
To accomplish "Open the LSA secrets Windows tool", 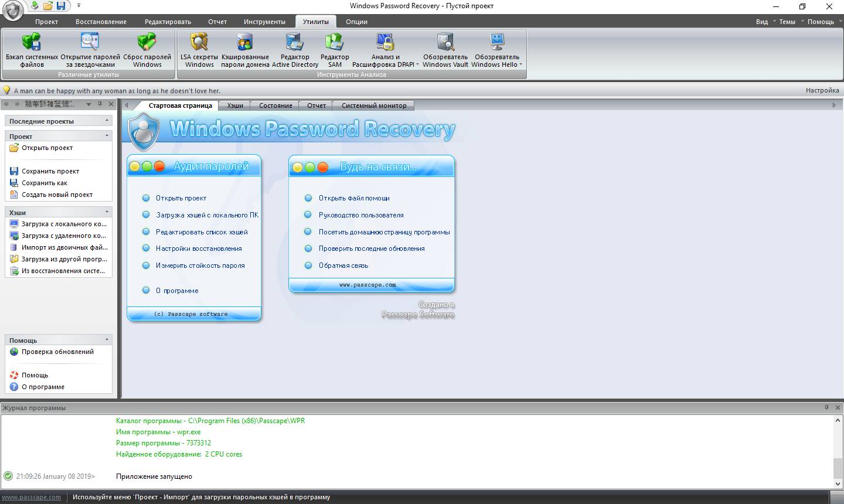I will pos(199,50).
